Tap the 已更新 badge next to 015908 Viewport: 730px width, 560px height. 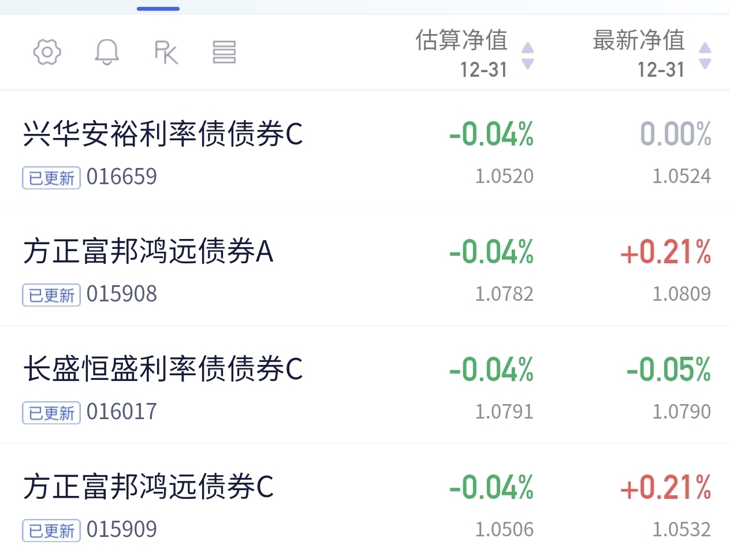pyautogui.click(x=51, y=296)
